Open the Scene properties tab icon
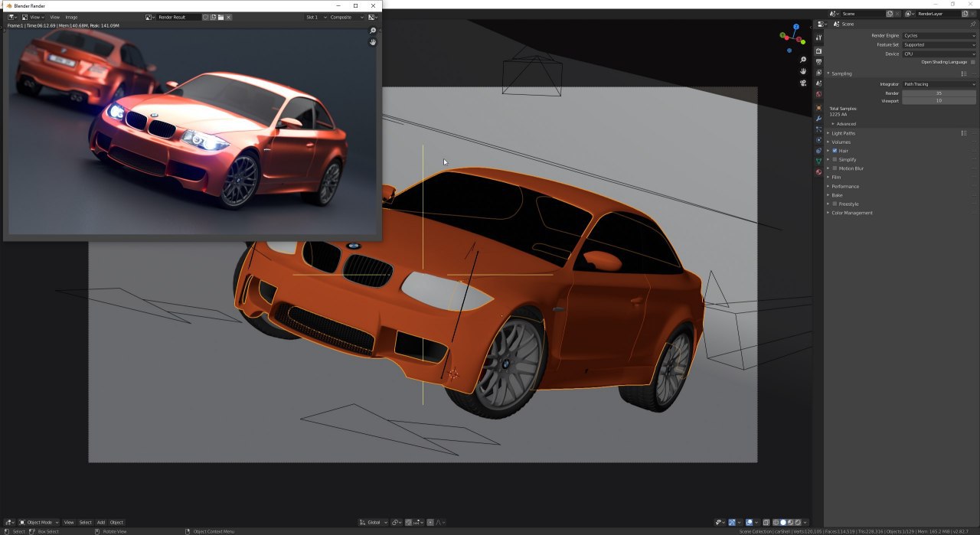The width and height of the screenshot is (980, 535). (x=818, y=83)
